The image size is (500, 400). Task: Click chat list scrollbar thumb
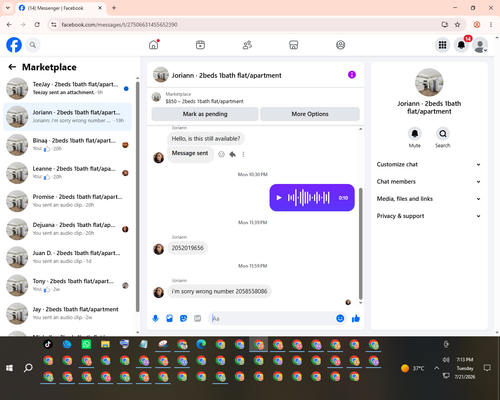click(x=138, y=197)
